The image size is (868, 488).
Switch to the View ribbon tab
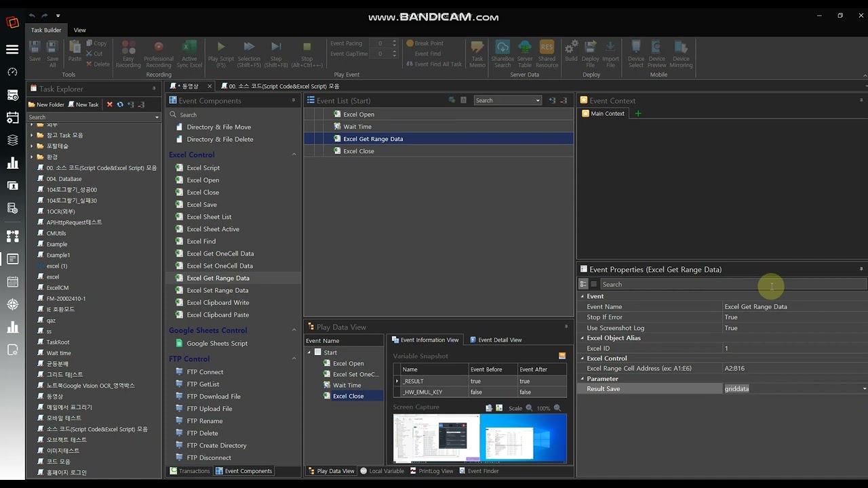point(79,30)
